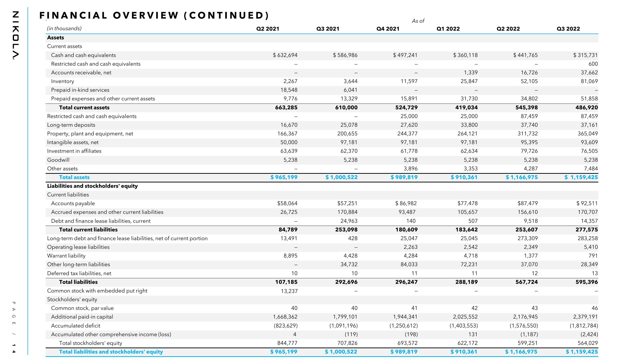Click the '$ 632,694' cash value for Q2 2021

(285, 55)
